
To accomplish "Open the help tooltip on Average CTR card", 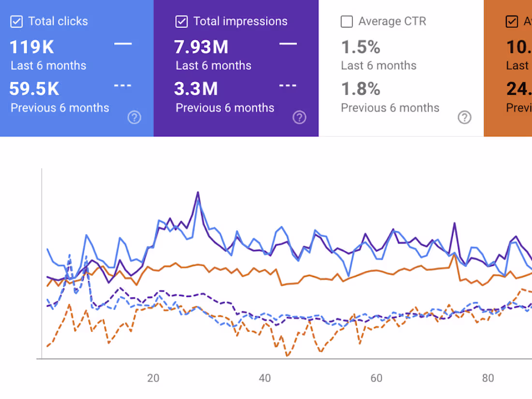I will 465,117.
